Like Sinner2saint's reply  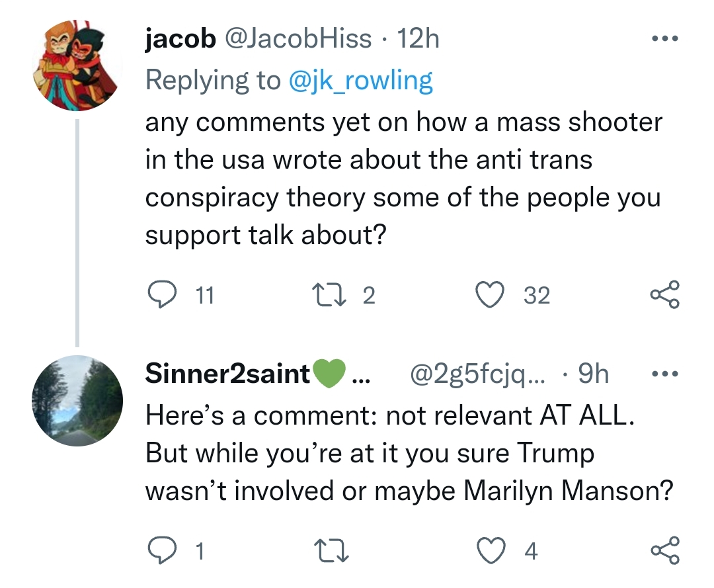(x=491, y=550)
